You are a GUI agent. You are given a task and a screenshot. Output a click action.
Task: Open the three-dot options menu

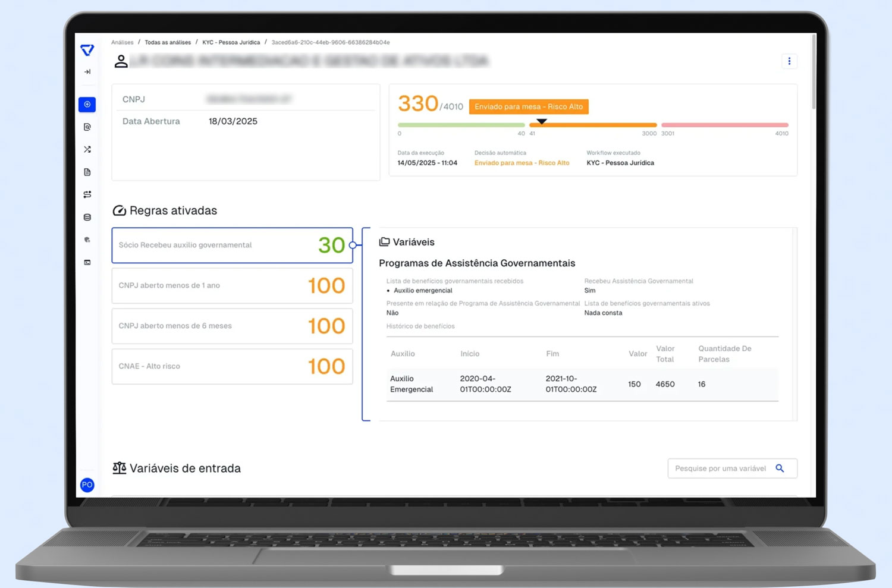[789, 61]
